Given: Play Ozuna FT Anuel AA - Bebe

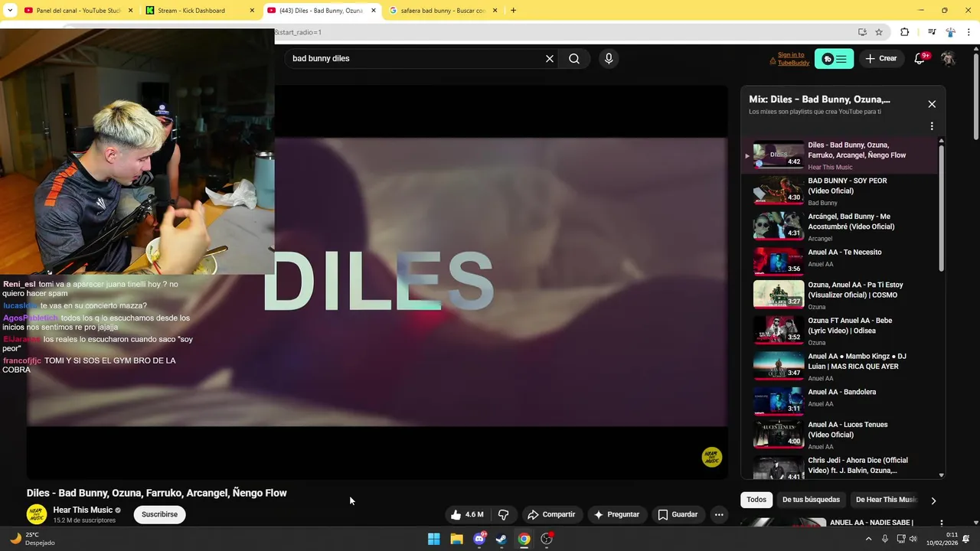Looking at the screenshot, I should tap(841, 331).
